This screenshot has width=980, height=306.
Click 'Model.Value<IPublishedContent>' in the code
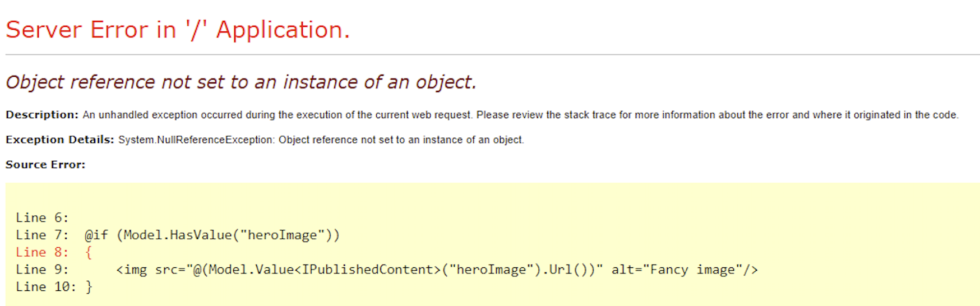[x=325, y=270]
